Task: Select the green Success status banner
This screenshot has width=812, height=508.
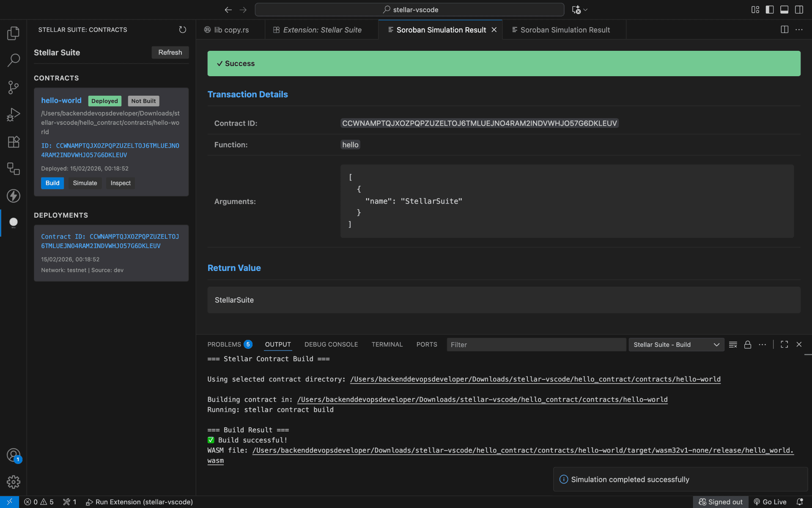Action: pyautogui.click(x=503, y=63)
